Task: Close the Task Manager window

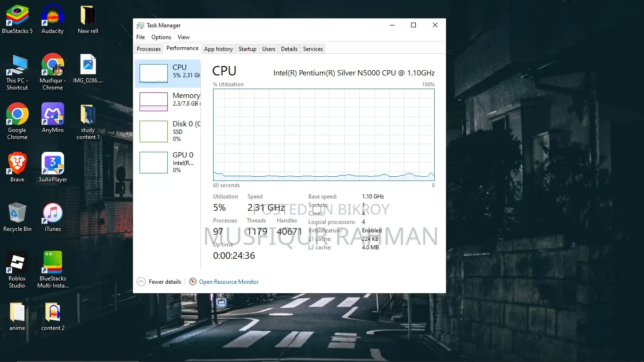Action: (x=435, y=25)
